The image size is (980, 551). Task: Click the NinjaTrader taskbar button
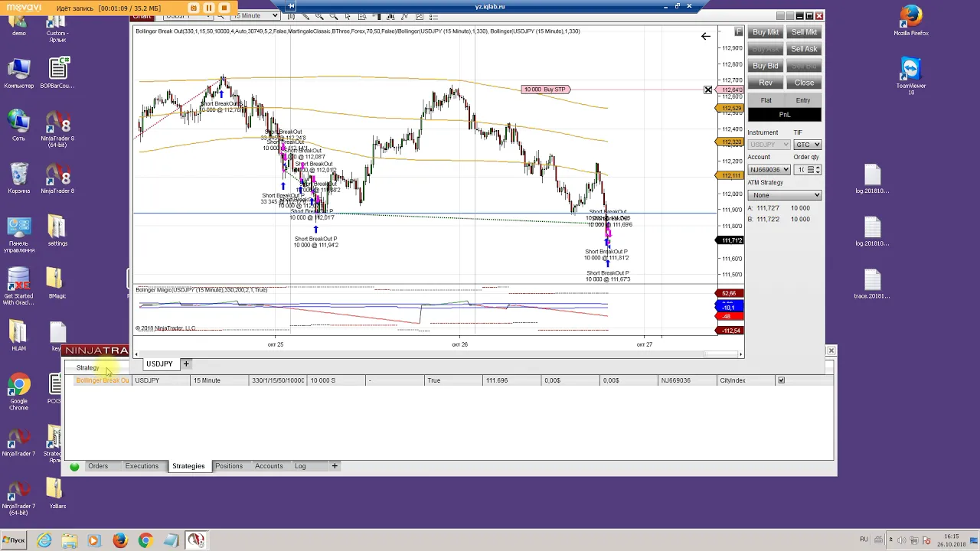coord(196,540)
